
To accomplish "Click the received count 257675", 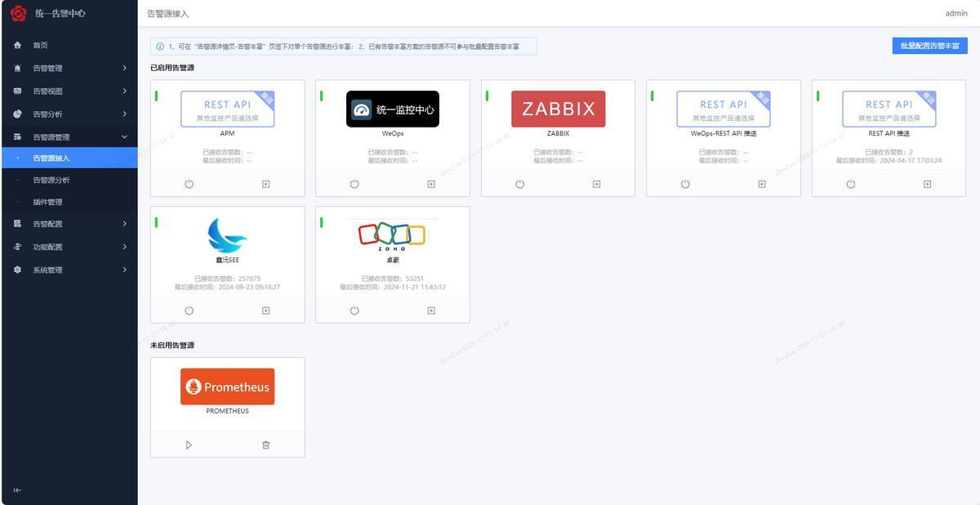I will point(248,279).
